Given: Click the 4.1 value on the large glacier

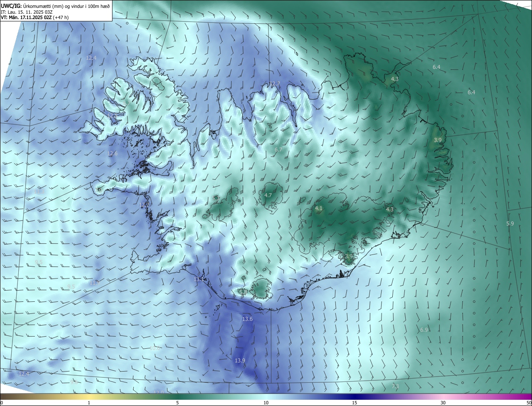Looking at the screenshot, I should (x=319, y=208).
